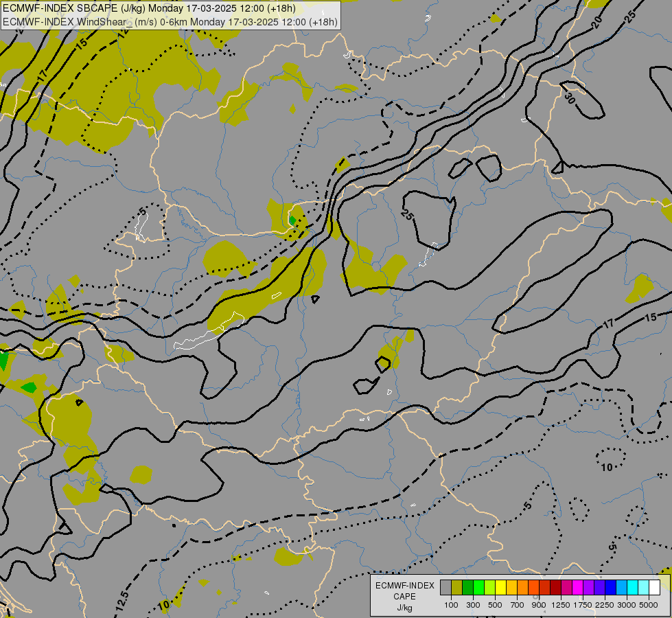Image resolution: width=672 pixels, height=618 pixels.
Task: Click the legend label '700'
Action: point(518,605)
